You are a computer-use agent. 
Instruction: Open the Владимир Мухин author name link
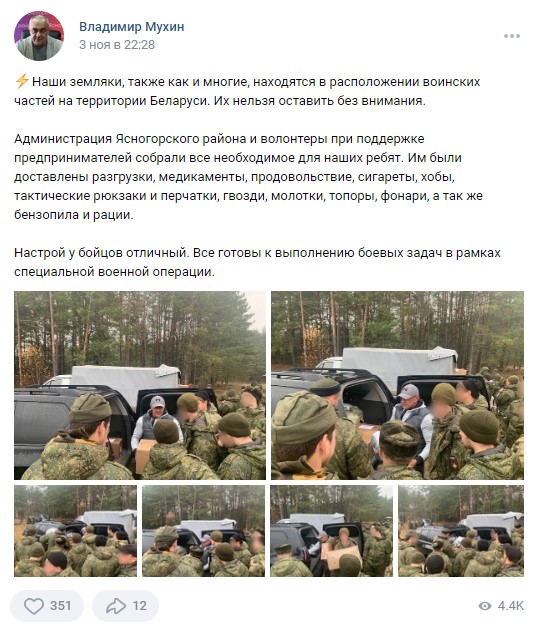click(131, 27)
